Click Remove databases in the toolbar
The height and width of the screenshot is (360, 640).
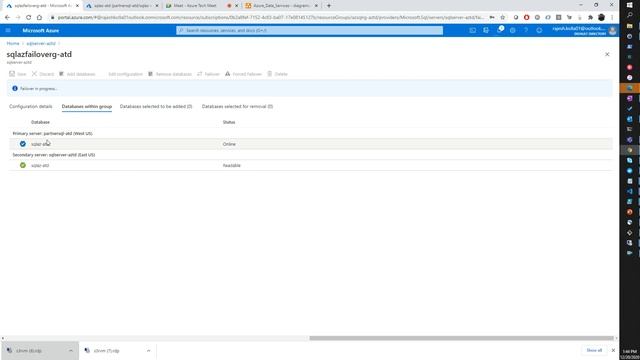click(x=170, y=74)
